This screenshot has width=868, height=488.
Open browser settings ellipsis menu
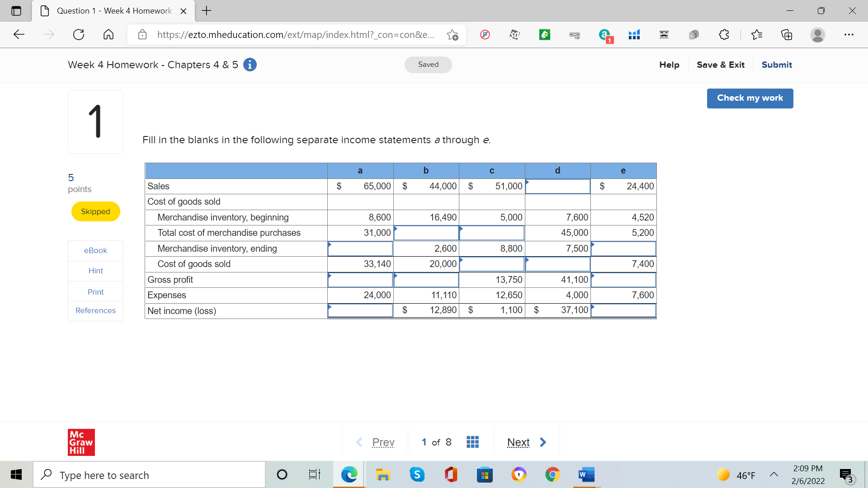(849, 35)
